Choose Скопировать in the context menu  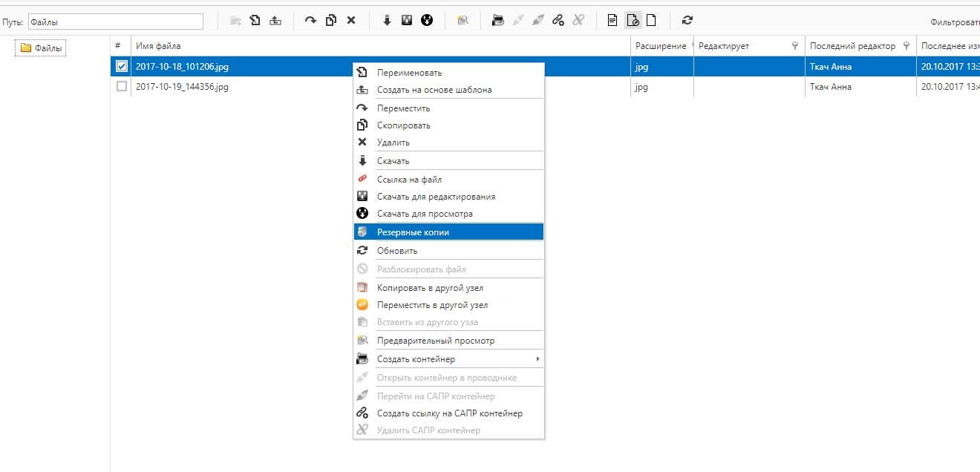coord(448,125)
